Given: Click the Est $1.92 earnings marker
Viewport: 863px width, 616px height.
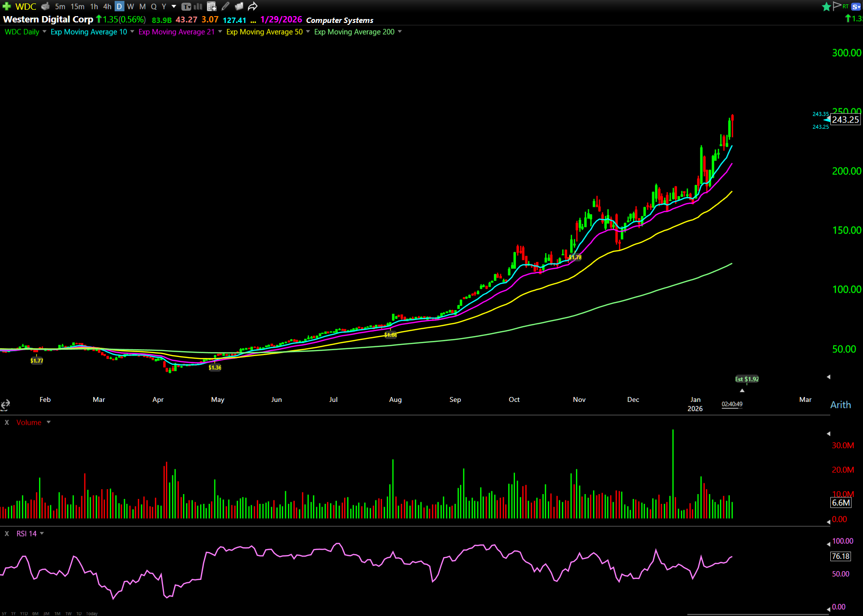Looking at the screenshot, I should point(747,379).
